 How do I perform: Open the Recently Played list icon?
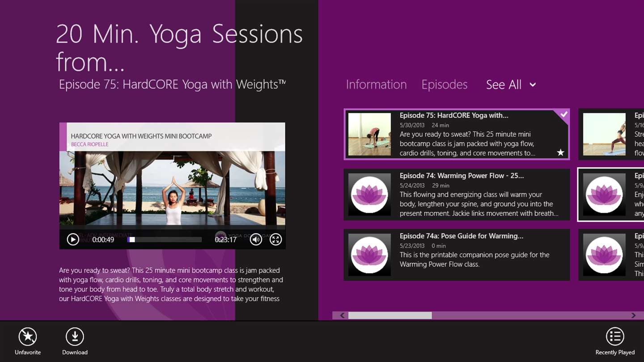pos(615,337)
